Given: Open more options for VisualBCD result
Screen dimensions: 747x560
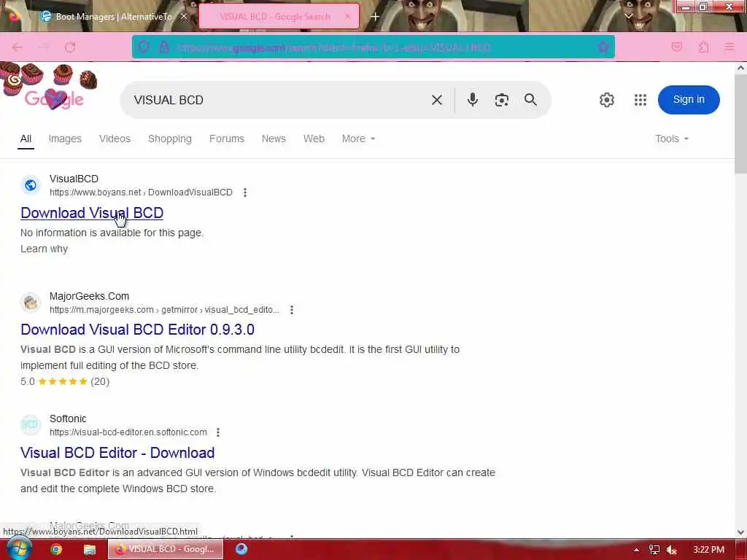Looking at the screenshot, I should pyautogui.click(x=245, y=192).
